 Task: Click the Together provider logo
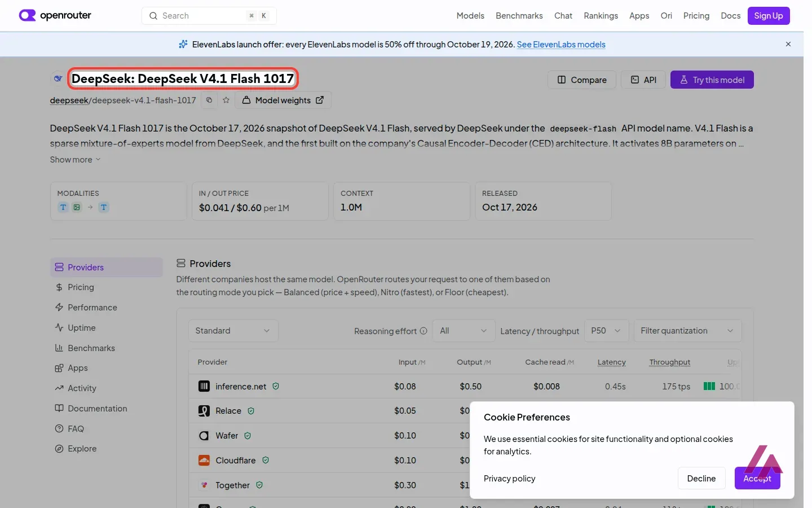[204, 485]
